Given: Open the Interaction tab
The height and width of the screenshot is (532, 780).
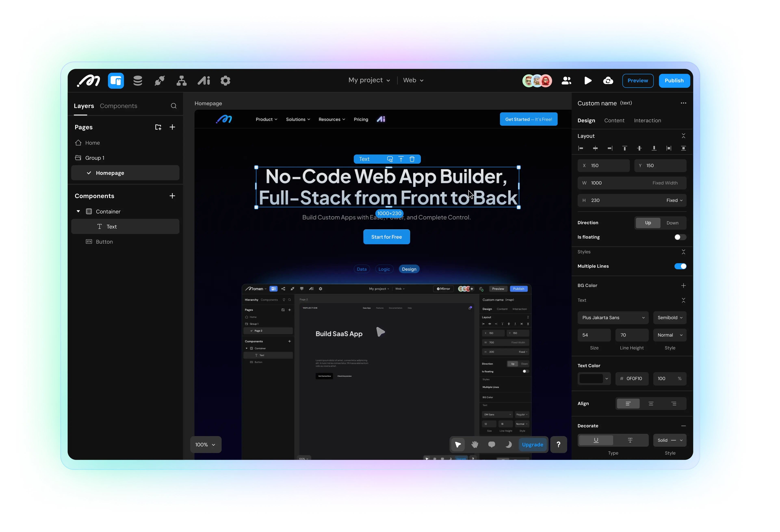Looking at the screenshot, I should pos(647,120).
